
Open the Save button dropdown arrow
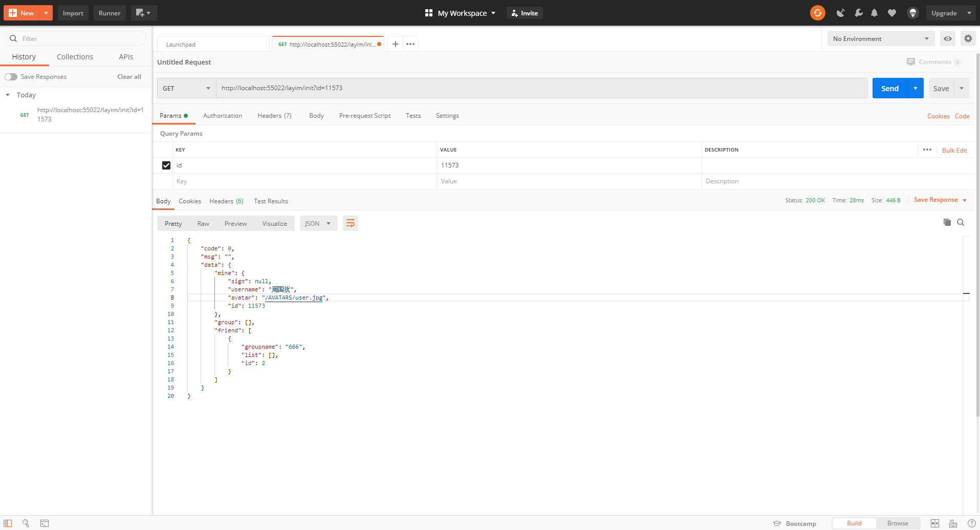click(962, 88)
